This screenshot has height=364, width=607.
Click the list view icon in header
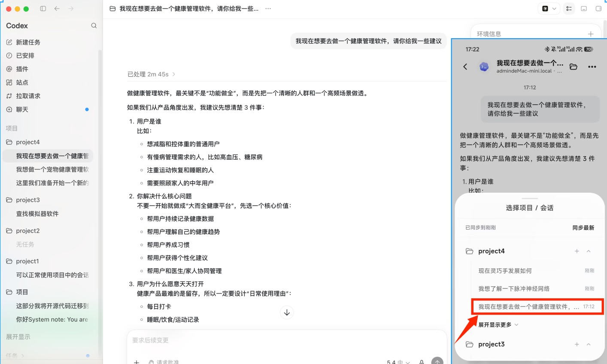(x=569, y=9)
